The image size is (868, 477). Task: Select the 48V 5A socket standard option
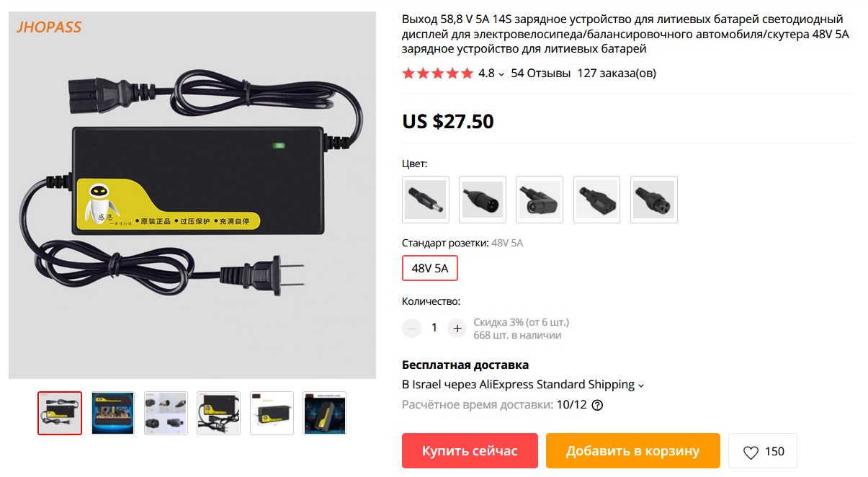[x=430, y=269]
